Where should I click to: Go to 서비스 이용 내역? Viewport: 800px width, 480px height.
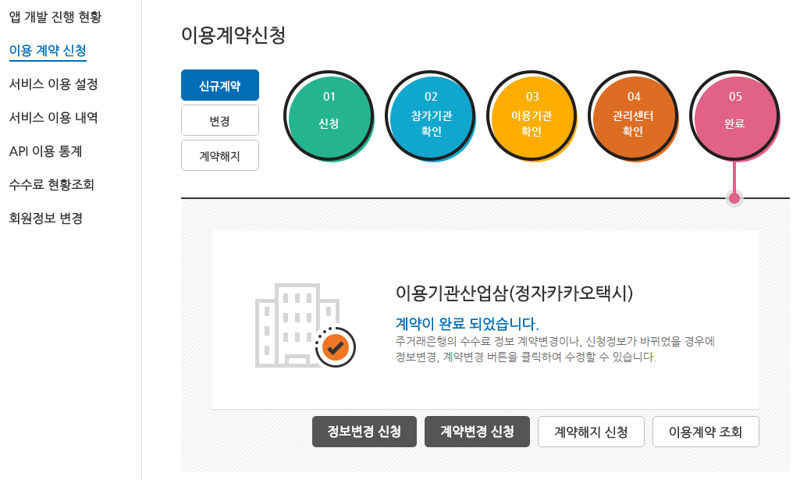pyautogui.click(x=53, y=118)
